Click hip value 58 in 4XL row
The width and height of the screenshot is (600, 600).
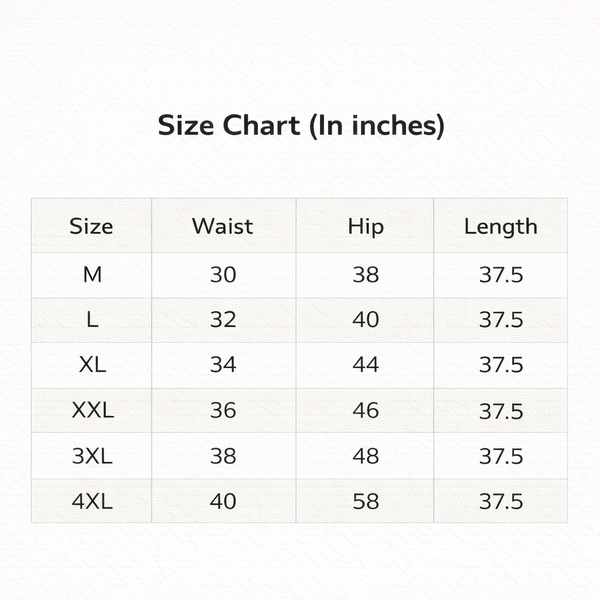365,501
